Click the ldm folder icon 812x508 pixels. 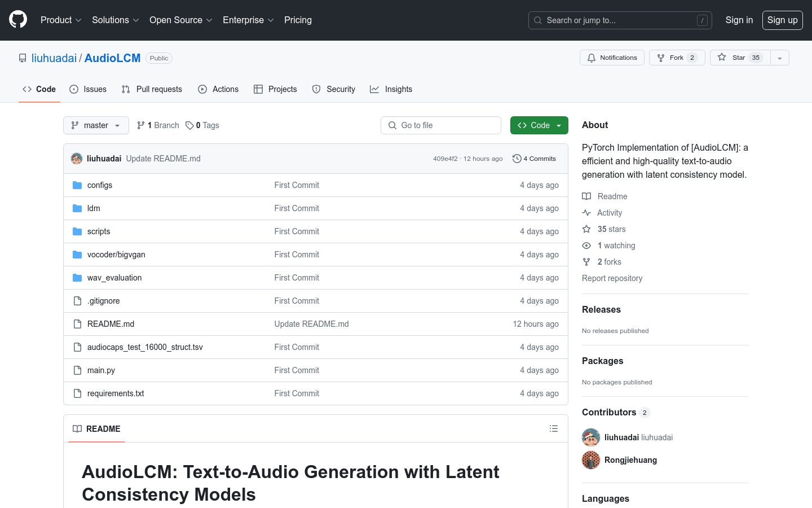(x=77, y=208)
